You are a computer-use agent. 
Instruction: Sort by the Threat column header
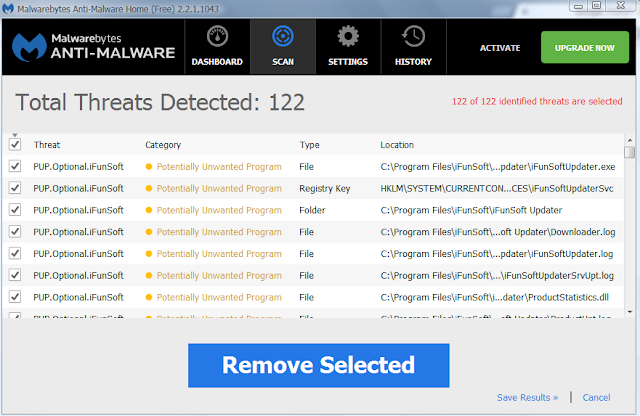pyautogui.click(x=47, y=145)
